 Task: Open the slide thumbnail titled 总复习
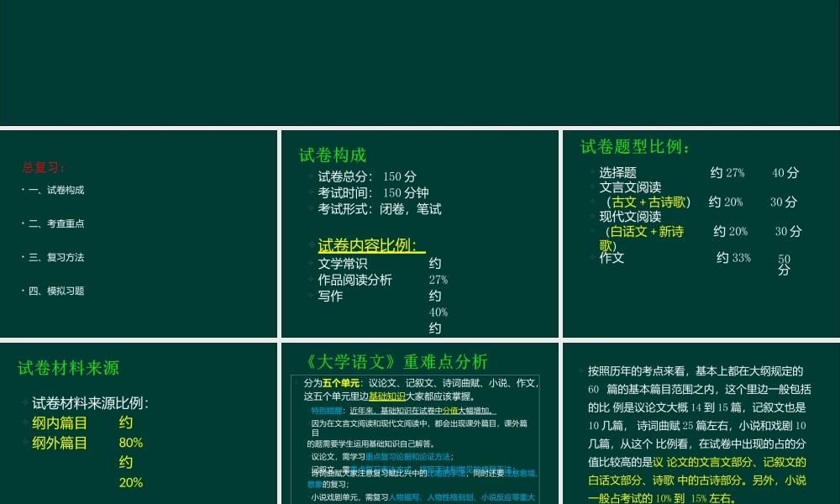click(139, 234)
